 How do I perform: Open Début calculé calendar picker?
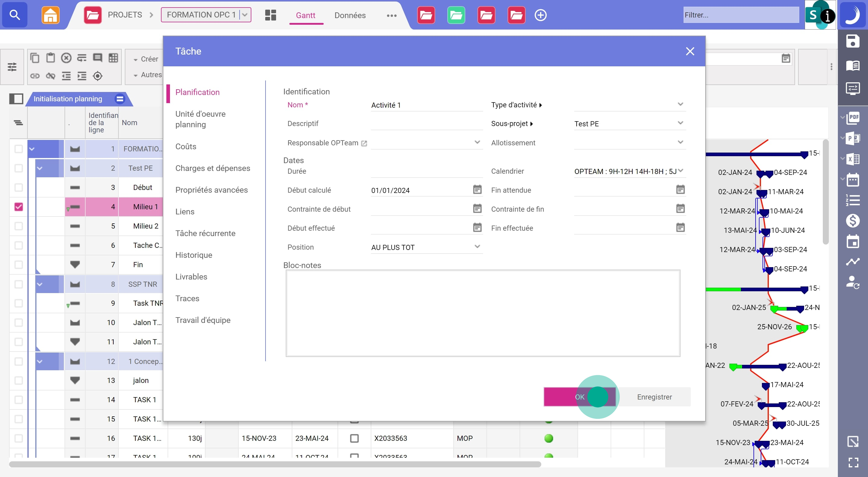click(477, 189)
